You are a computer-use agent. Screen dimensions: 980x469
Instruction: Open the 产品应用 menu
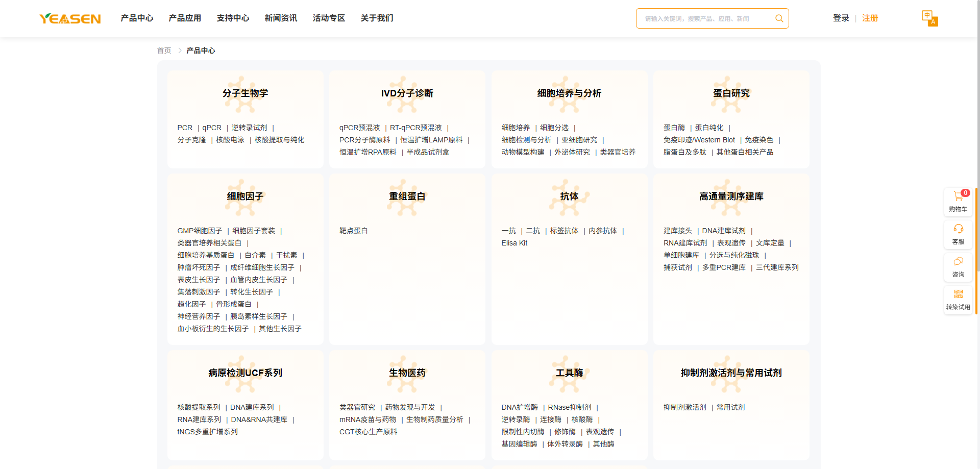point(185,18)
